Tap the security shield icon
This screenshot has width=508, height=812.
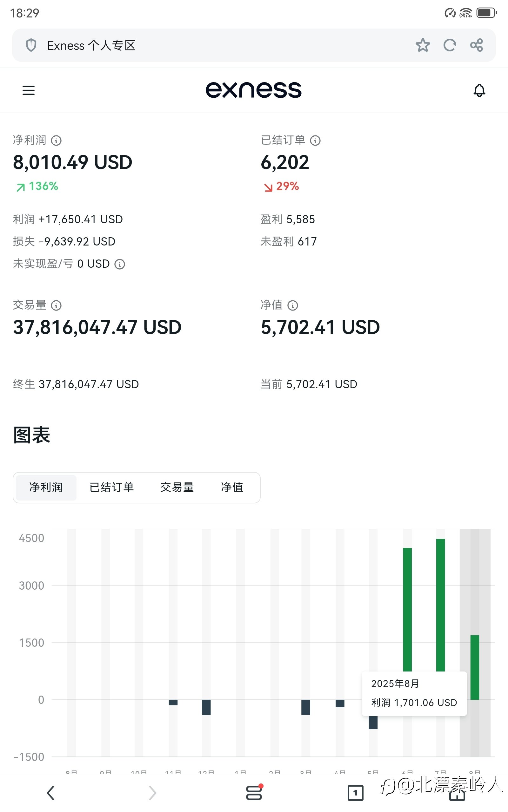tap(31, 45)
